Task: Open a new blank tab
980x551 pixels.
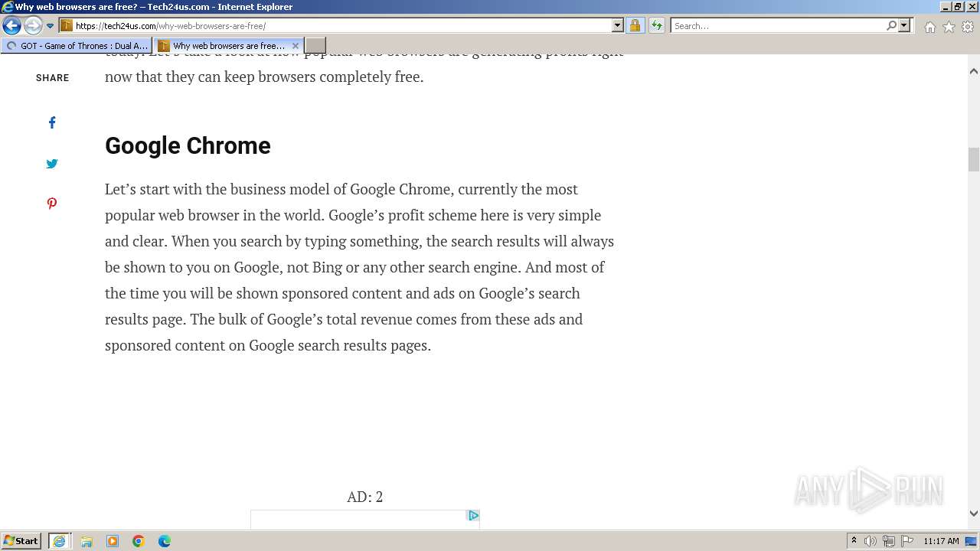Action: point(315,46)
